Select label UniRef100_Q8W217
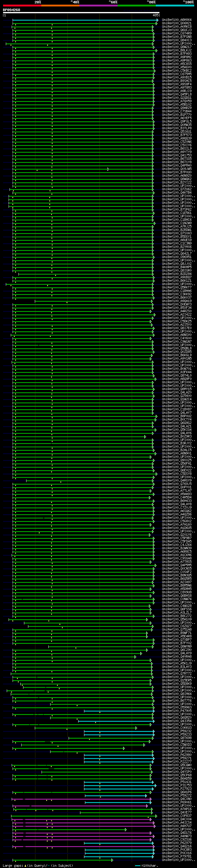Screen dimensions: 197x868 [x=177, y=47]
